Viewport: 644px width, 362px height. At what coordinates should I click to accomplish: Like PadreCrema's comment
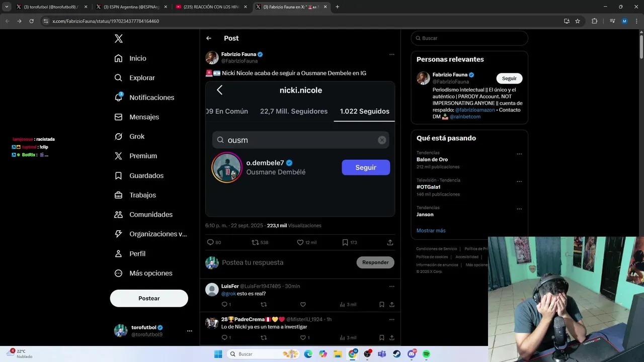click(303, 337)
